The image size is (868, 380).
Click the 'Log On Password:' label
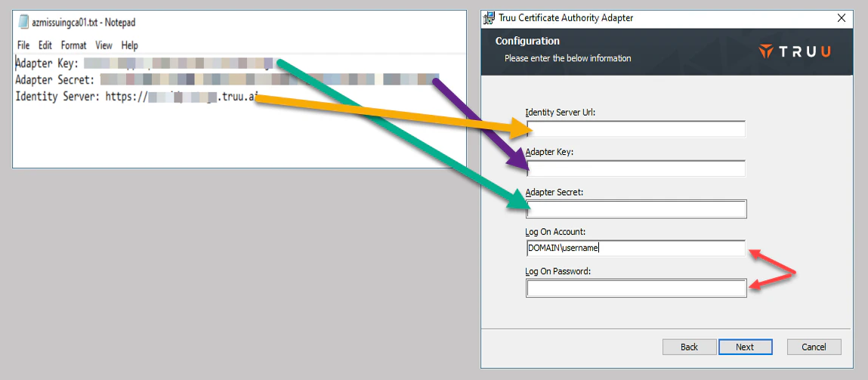[558, 271]
